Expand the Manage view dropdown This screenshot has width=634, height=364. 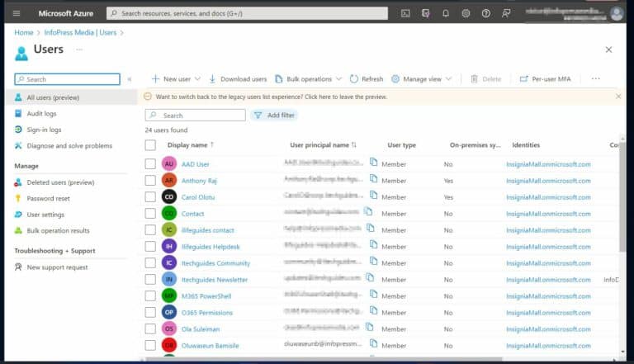pyautogui.click(x=448, y=79)
